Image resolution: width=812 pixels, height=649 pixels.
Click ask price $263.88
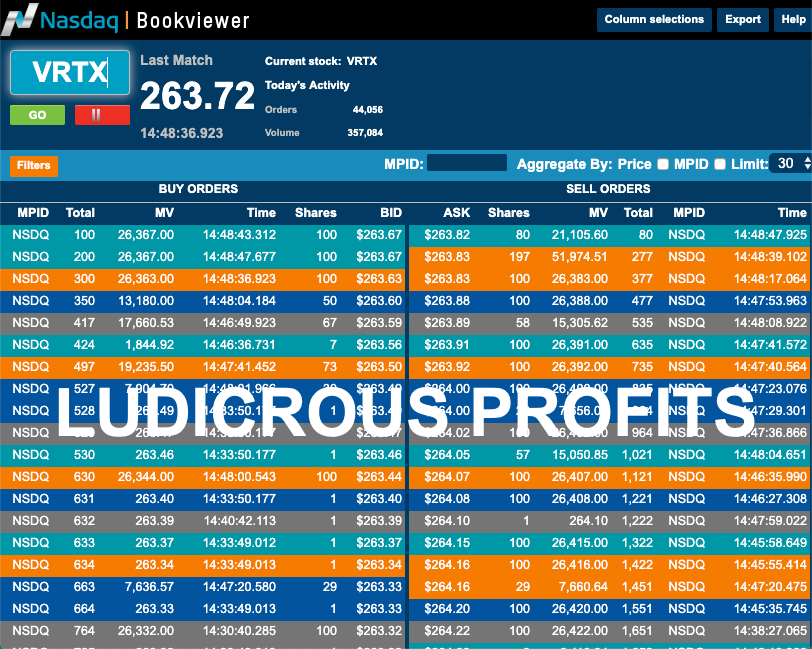click(x=447, y=301)
